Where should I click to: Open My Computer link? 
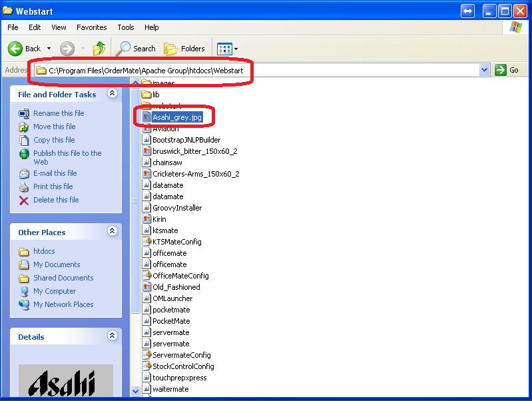click(x=55, y=291)
